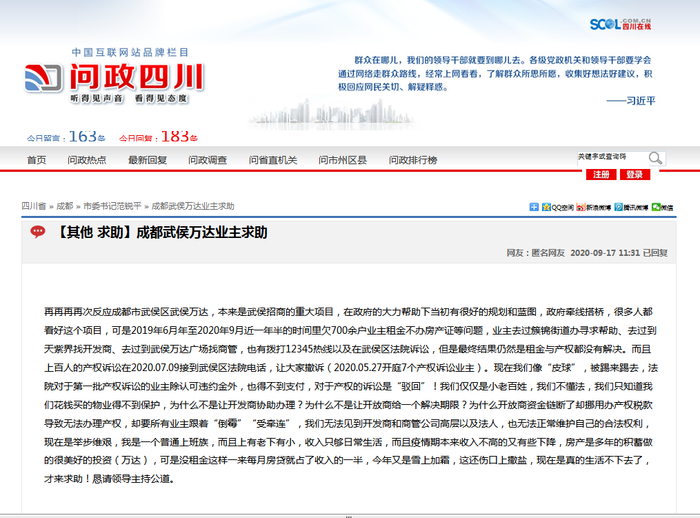Image resolution: width=700 pixels, height=518 pixels.
Task: Go to 成都 breadcrumb link
Action: (x=65, y=206)
